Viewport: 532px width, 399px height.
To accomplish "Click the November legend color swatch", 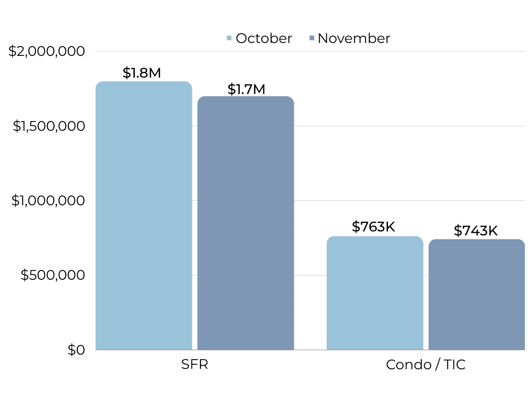I will pyautogui.click(x=311, y=39).
